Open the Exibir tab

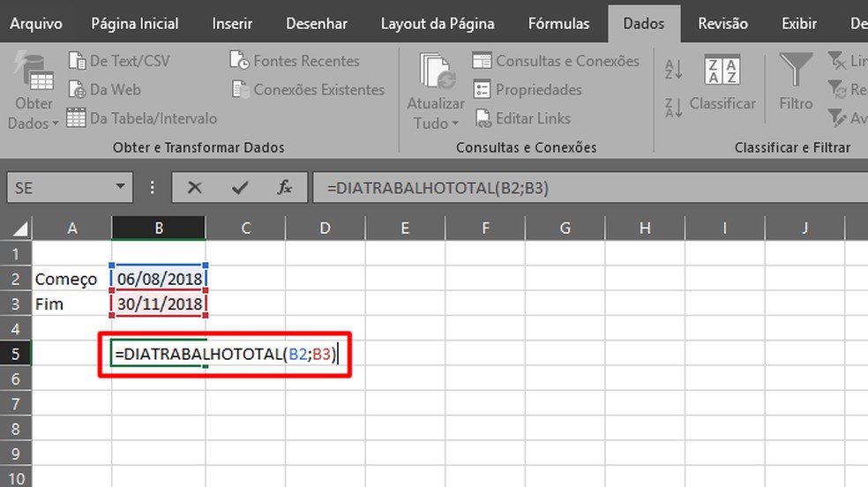tap(799, 24)
